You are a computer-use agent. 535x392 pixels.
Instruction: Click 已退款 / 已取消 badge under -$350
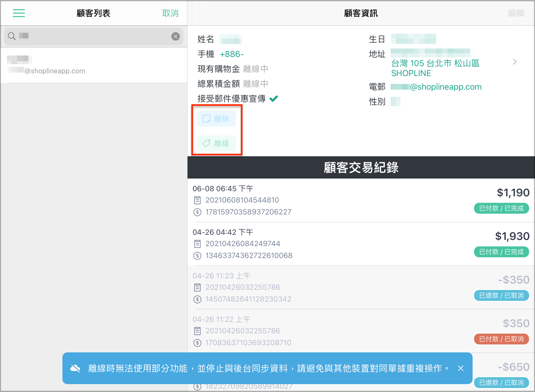pyautogui.click(x=501, y=295)
